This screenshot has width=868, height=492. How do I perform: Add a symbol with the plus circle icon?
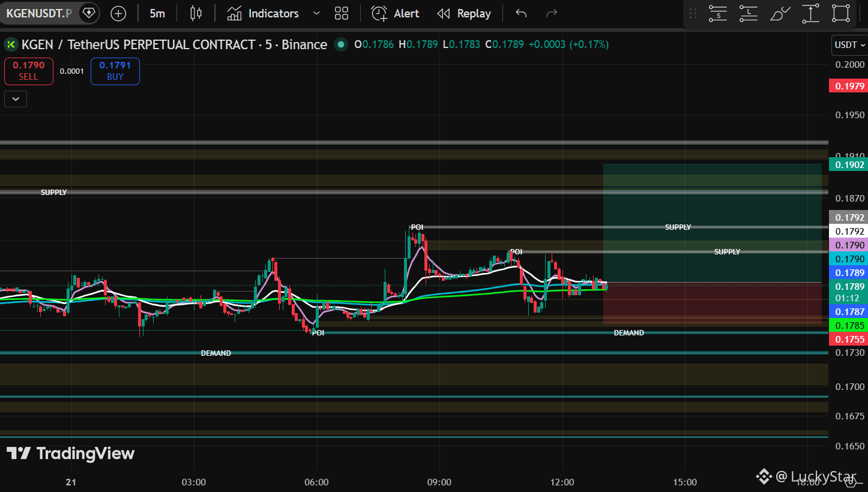119,13
